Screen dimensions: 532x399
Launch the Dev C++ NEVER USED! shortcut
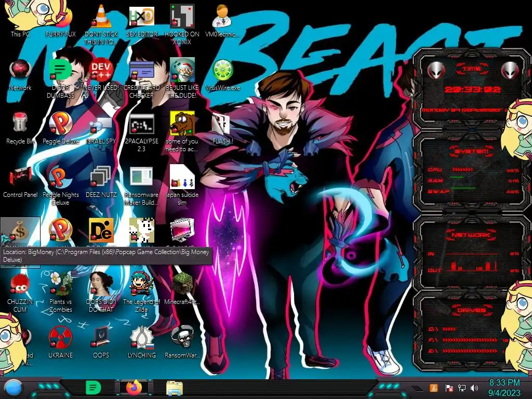101,70
